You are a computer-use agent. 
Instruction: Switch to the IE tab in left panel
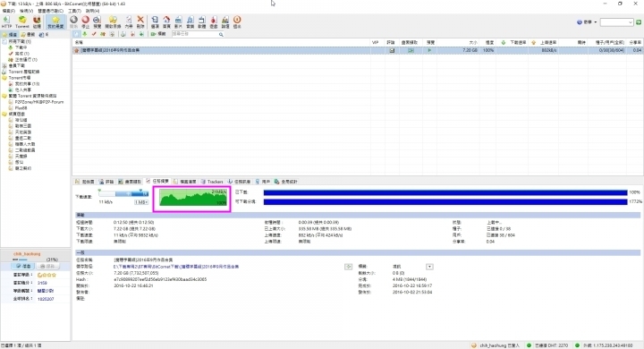[44, 35]
